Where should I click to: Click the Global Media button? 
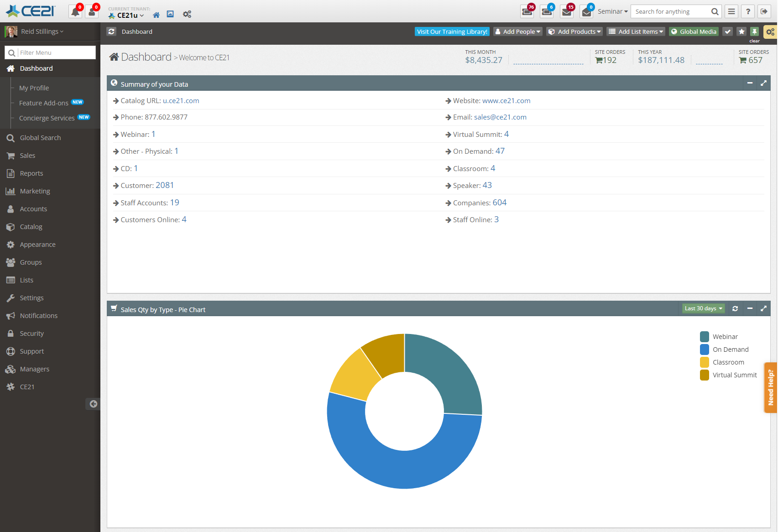694,31
